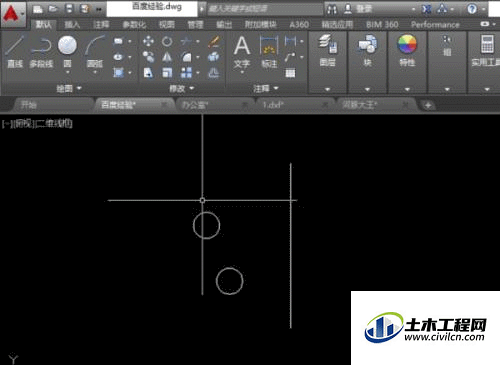This screenshot has height=365, width=500.
Task: Switch to the Manage (管理) ribbon tab
Action: [195, 24]
